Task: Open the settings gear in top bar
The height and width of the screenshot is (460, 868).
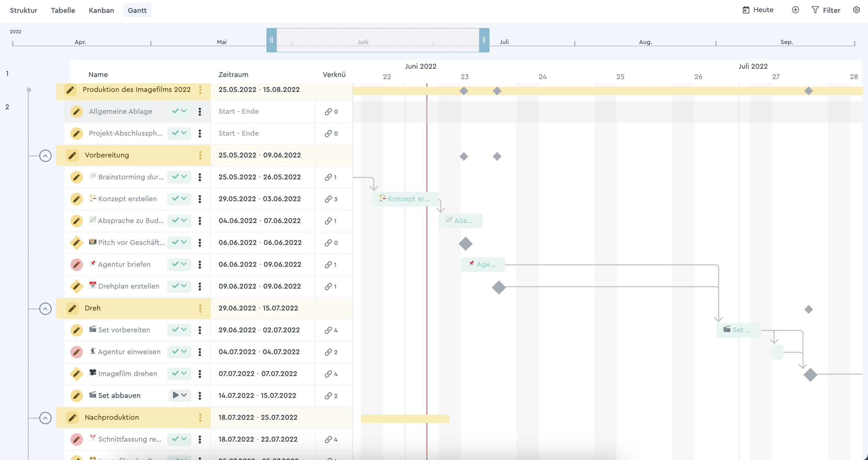Action: 856,10
